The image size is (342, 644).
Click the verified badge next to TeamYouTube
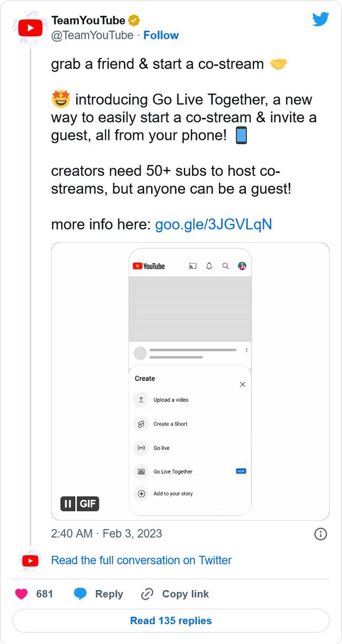134,21
